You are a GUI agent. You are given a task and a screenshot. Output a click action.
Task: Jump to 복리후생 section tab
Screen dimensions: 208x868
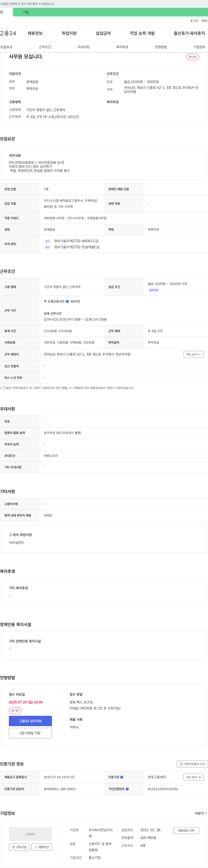tap(122, 47)
